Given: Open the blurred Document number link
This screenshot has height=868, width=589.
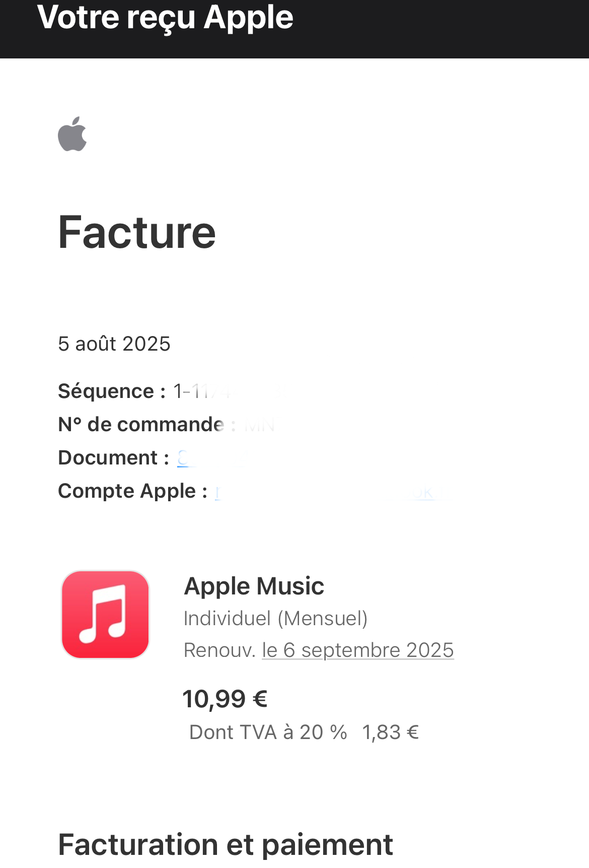Looking at the screenshot, I should click(183, 458).
